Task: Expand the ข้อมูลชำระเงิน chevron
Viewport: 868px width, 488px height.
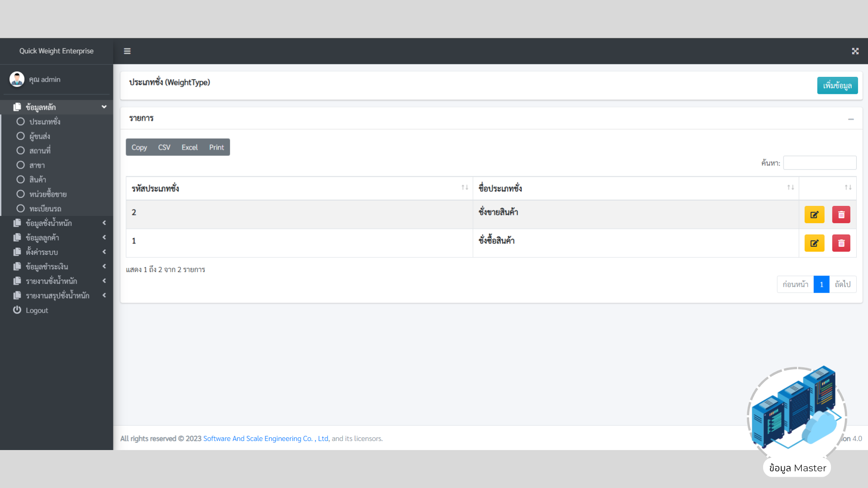Action: 104,266
